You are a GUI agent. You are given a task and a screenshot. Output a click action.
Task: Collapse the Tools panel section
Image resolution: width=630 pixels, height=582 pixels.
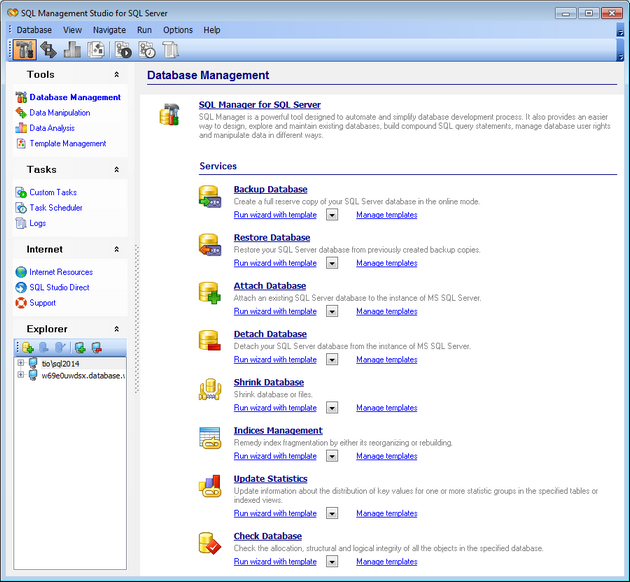[116, 75]
